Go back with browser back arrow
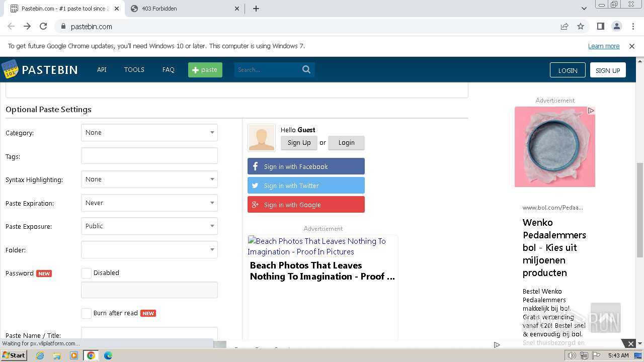The height and width of the screenshot is (362, 644). pyautogui.click(x=11, y=26)
